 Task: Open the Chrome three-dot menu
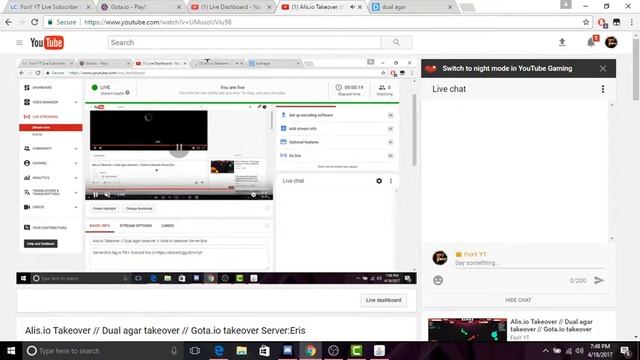(x=631, y=22)
